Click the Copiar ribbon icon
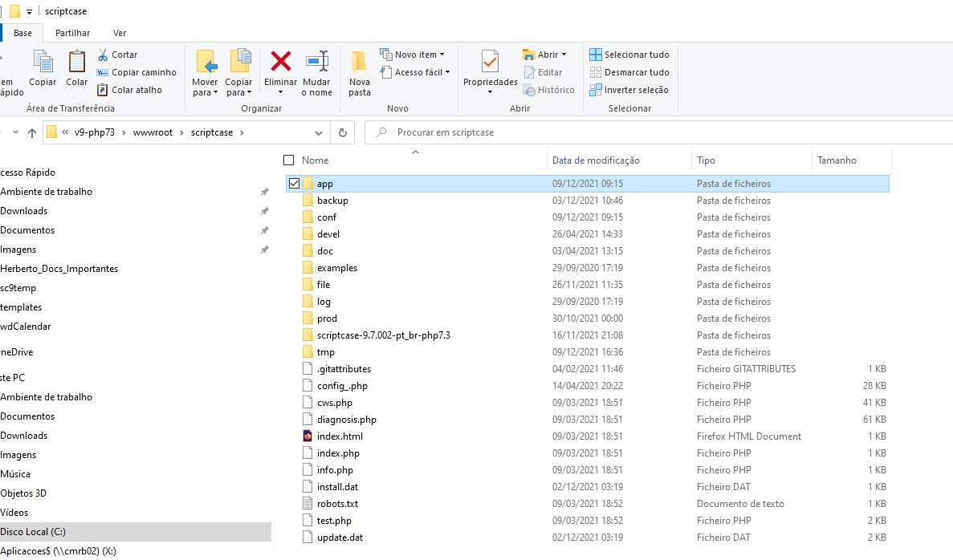The width and height of the screenshot is (953, 560). (43, 62)
